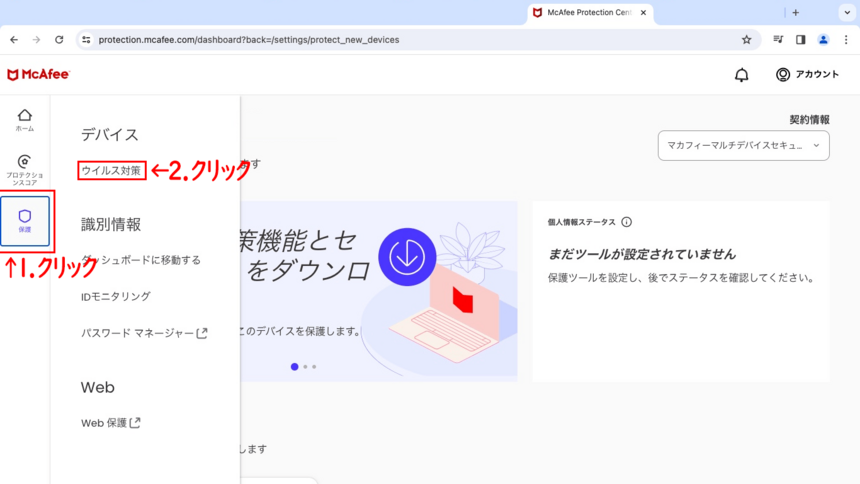This screenshot has width=860, height=484.
Task: Select the McAfee Protection Center tab
Action: coord(590,13)
